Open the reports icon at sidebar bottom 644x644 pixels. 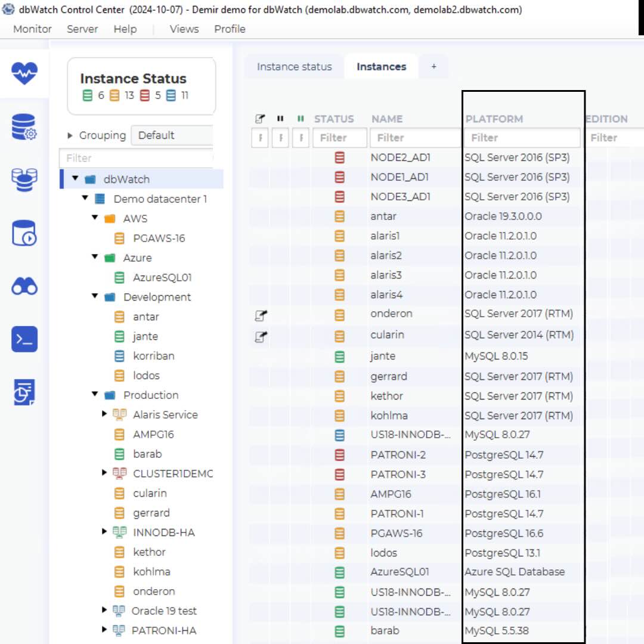[24, 392]
